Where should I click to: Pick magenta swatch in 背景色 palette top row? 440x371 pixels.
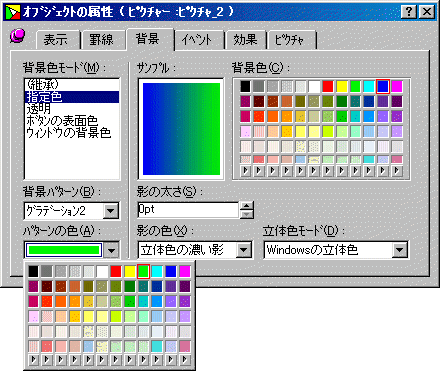pos(397,86)
